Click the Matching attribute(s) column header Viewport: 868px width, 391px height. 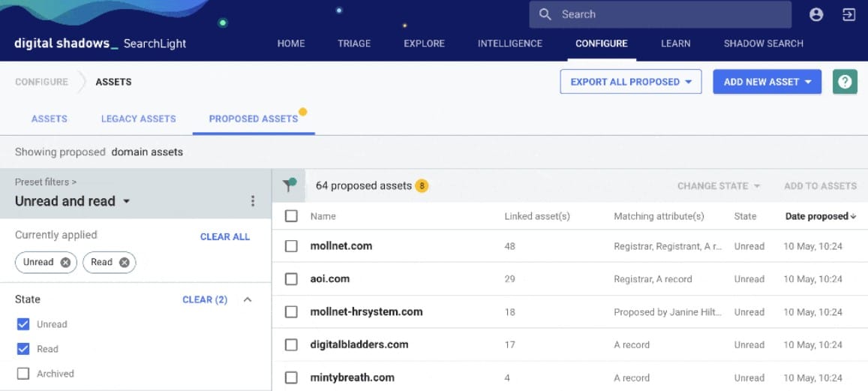659,216
